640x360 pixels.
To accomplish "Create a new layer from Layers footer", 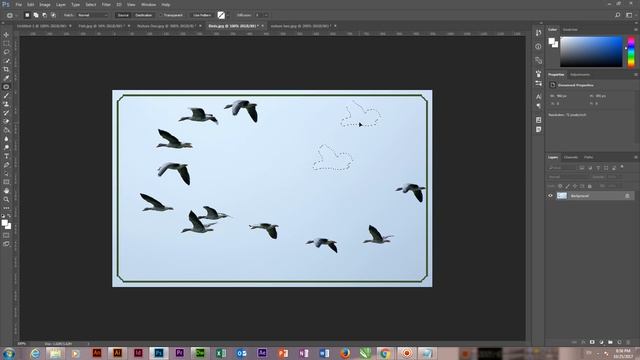I will 619,342.
